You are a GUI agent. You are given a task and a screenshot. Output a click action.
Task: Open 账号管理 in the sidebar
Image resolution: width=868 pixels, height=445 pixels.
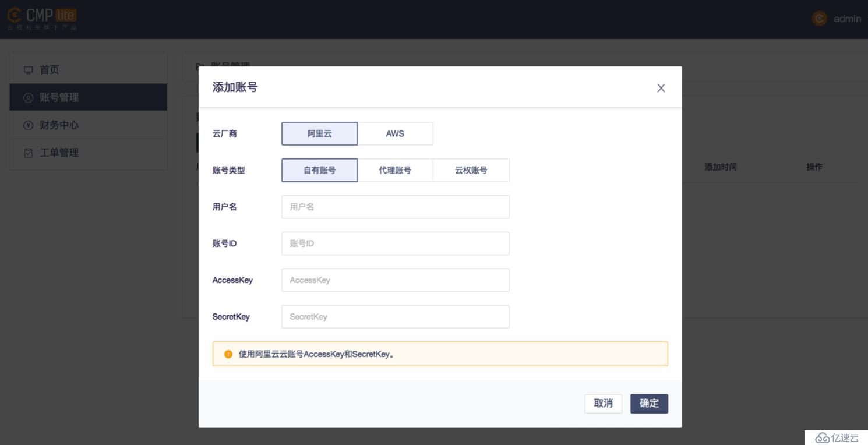[89, 97]
